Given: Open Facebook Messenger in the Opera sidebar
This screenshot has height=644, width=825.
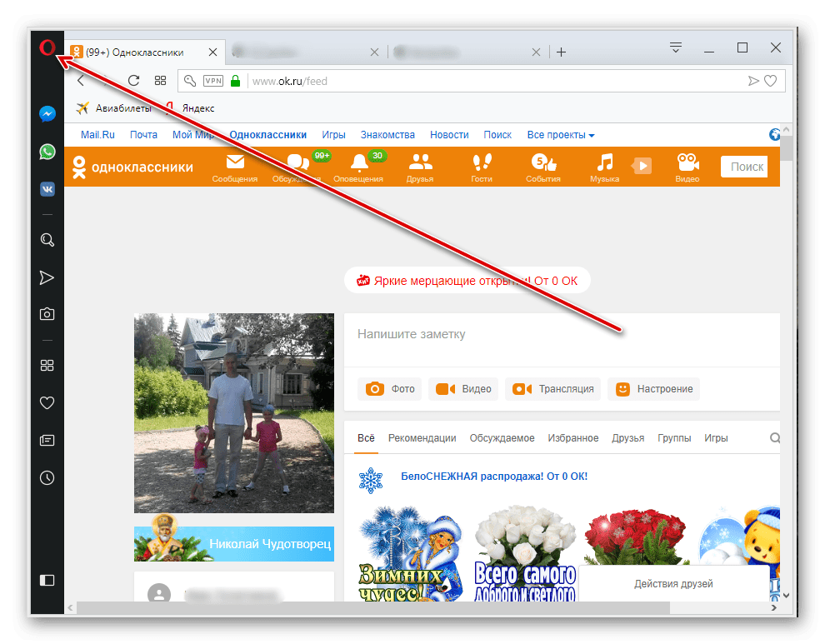Looking at the screenshot, I should 47,113.
